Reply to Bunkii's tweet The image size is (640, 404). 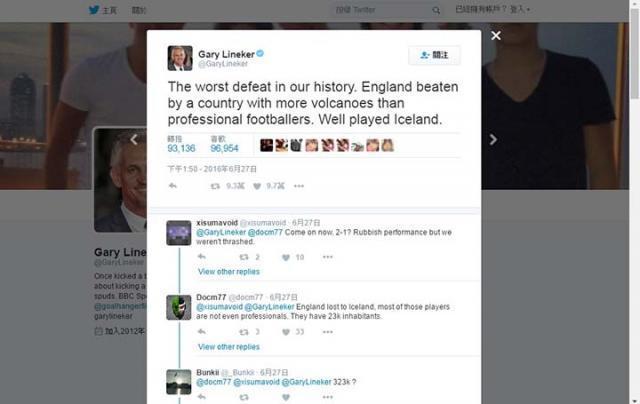click(202, 397)
